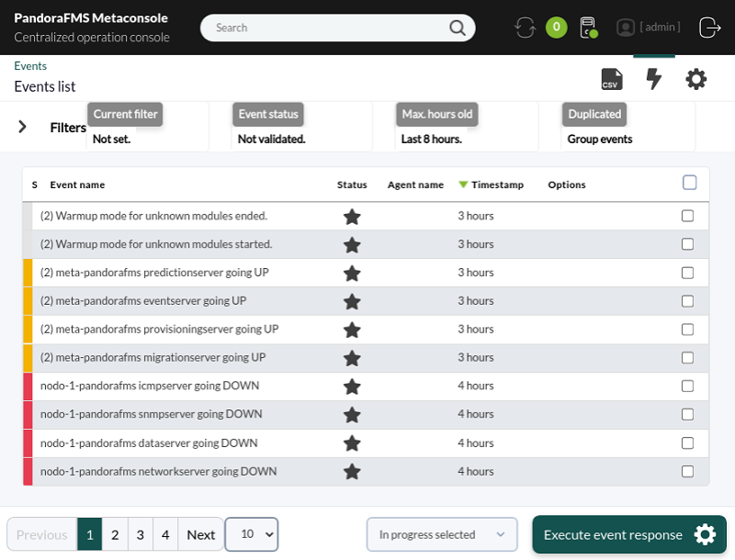Click status star of icmpserver going DOWN event

tap(352, 386)
